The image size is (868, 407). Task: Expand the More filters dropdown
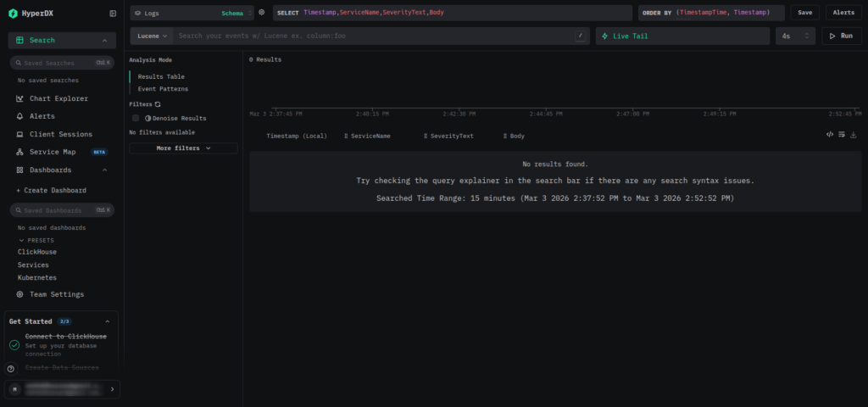(183, 148)
